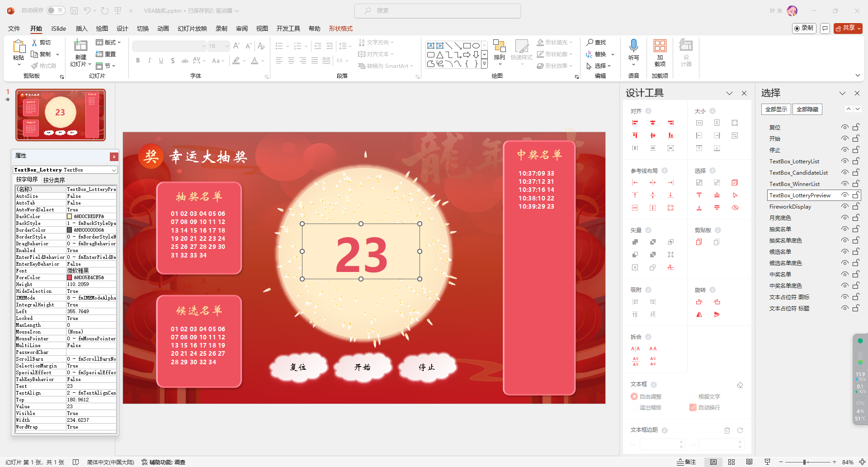Image resolution: width=868 pixels, height=467 pixels.
Task: Click the Save icon in title bar
Action: [x=74, y=10]
